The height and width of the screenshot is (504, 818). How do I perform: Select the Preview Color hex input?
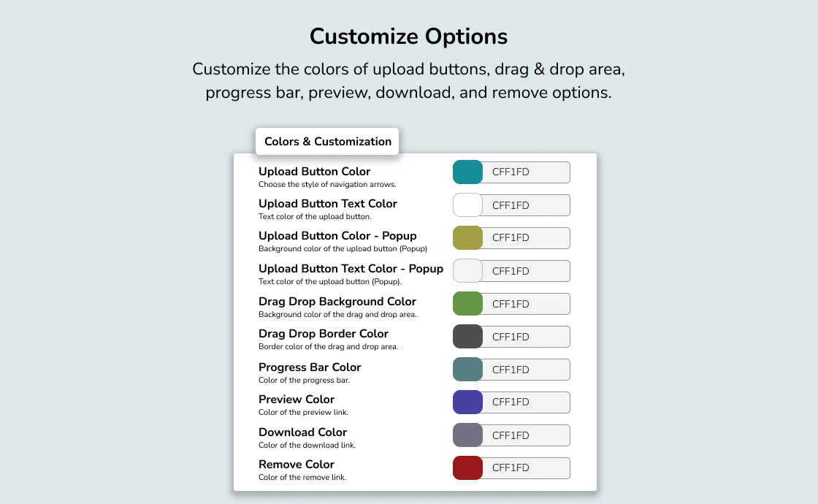click(x=526, y=402)
